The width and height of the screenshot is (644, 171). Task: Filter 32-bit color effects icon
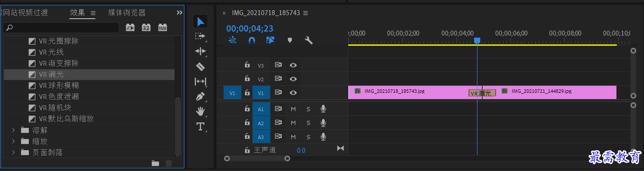point(146,28)
